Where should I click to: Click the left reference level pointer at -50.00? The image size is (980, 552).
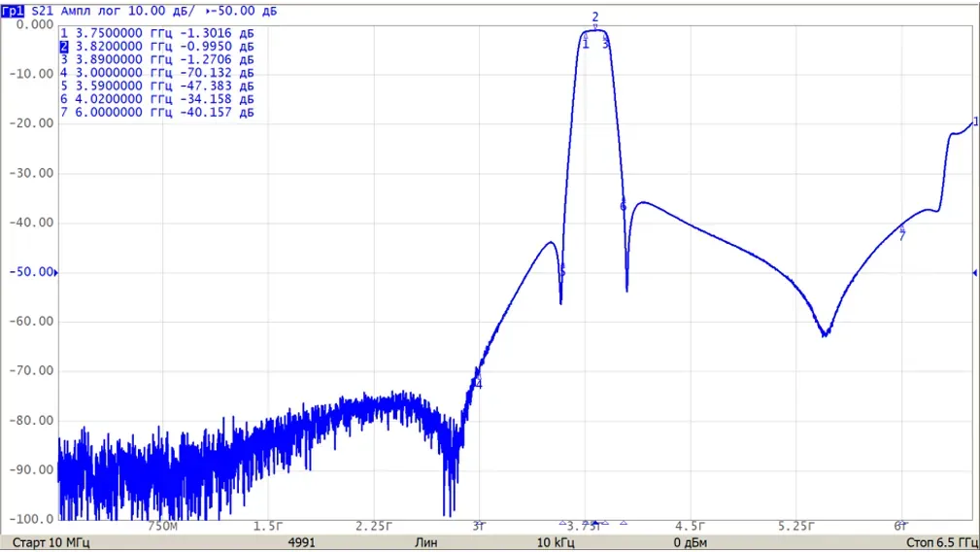(x=56, y=272)
